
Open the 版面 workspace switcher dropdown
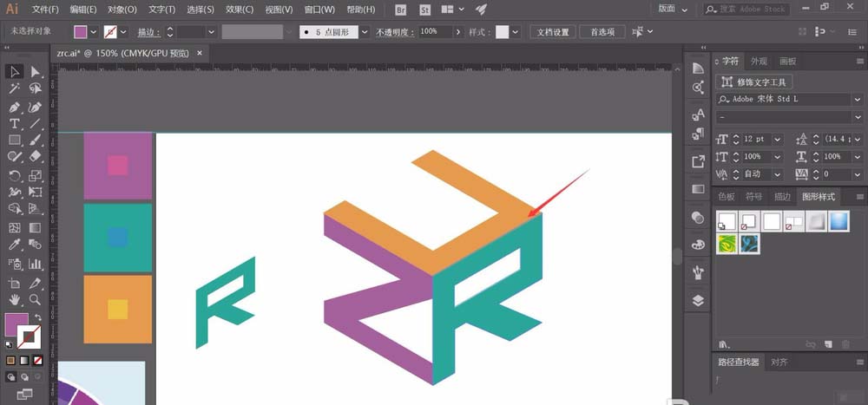pyautogui.click(x=674, y=10)
